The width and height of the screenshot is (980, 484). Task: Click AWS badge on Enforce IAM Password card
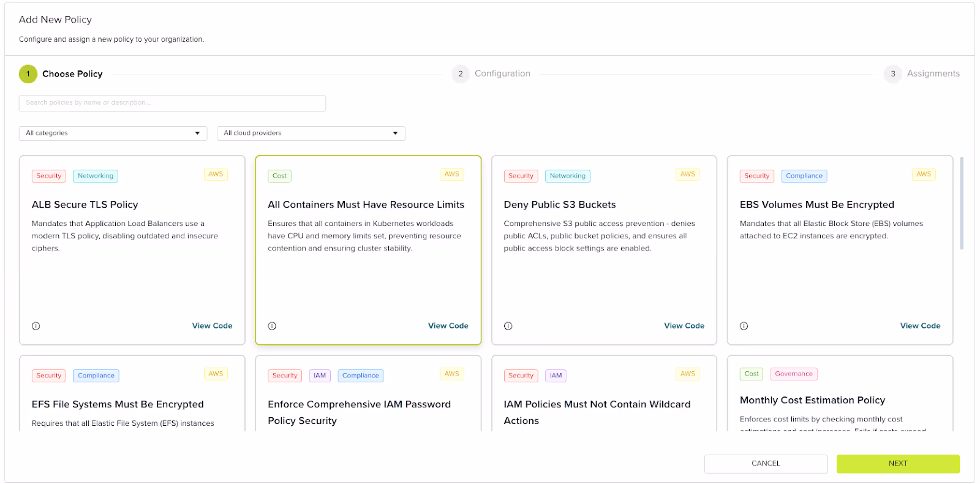(451, 374)
